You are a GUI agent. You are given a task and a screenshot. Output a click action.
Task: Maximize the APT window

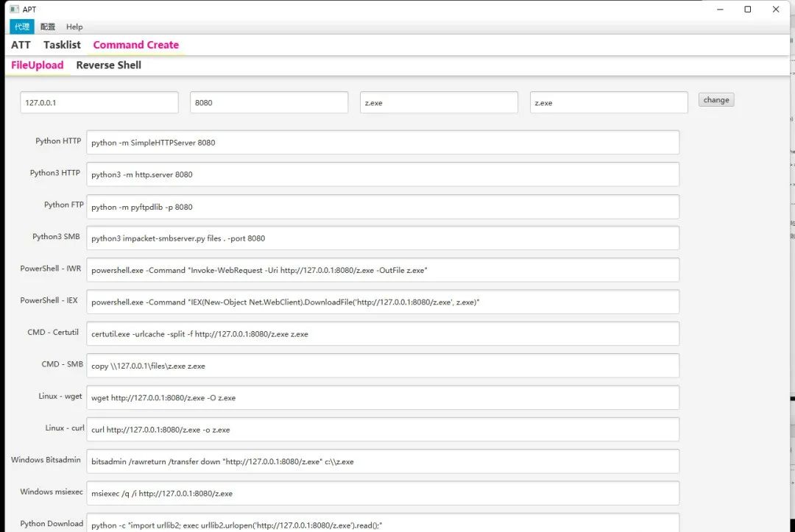coord(748,9)
